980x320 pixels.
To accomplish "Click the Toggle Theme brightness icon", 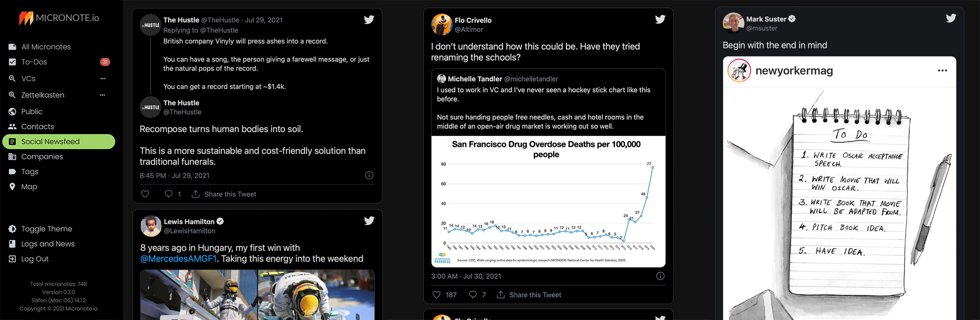I will [12, 229].
